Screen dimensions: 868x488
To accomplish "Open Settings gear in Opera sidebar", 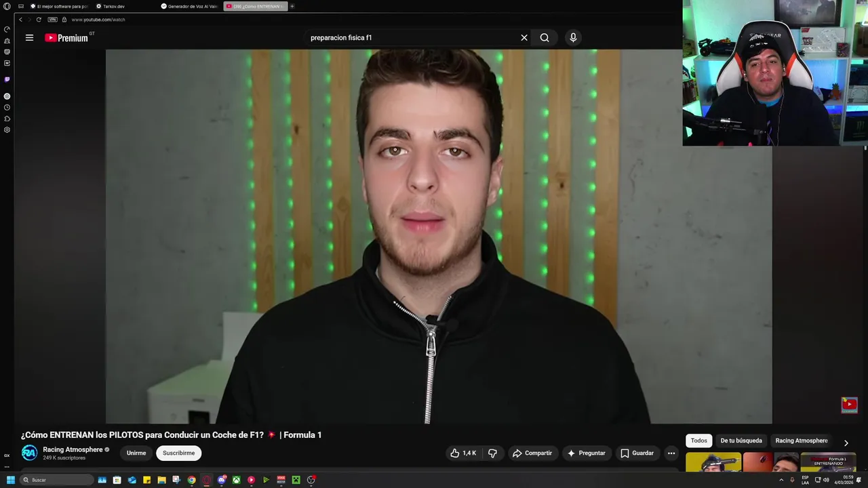I will (x=7, y=129).
